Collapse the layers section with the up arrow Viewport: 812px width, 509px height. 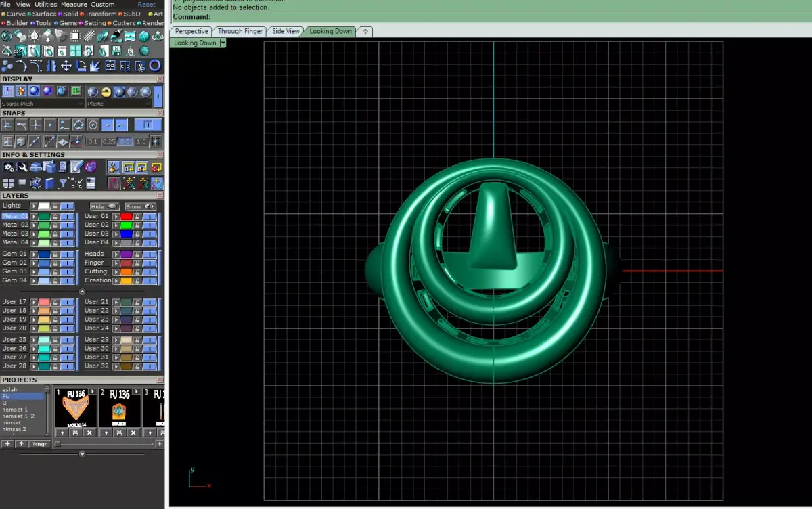pyautogui.click(x=83, y=292)
